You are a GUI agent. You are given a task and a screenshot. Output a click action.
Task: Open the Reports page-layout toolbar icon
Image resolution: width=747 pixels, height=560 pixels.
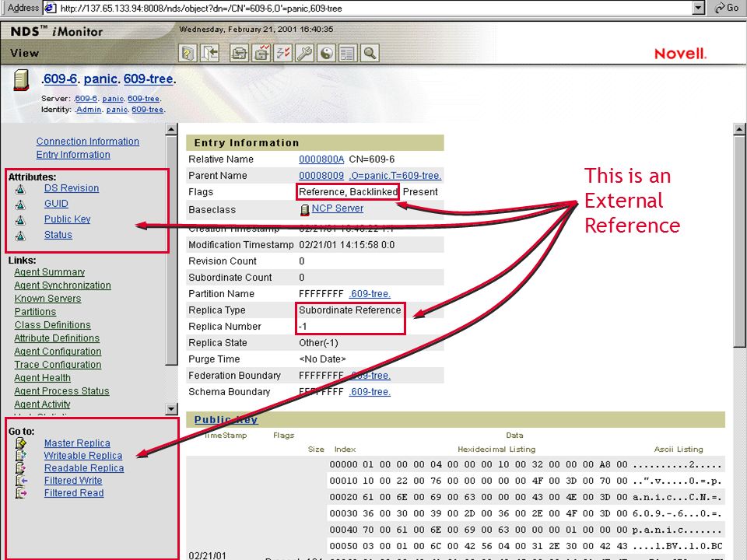(349, 53)
